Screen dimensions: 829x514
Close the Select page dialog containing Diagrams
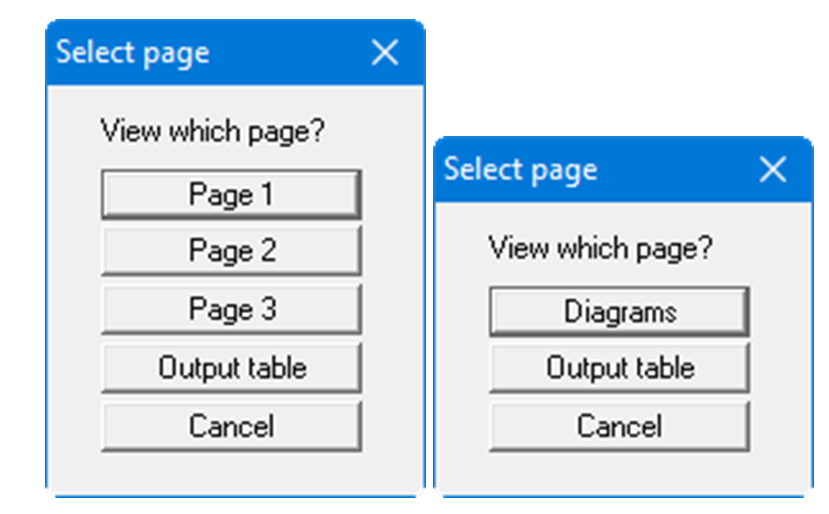[773, 170]
